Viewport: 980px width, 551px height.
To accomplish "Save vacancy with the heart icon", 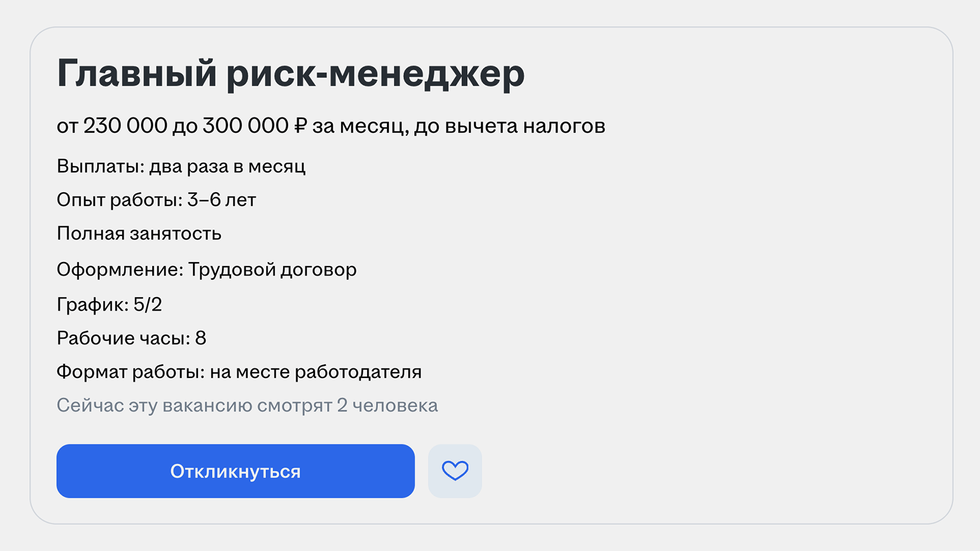I will coord(455,471).
